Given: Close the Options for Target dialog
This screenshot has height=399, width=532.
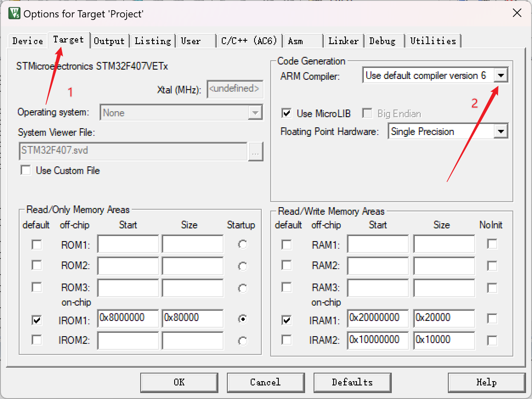Looking at the screenshot, I should click(x=517, y=13).
